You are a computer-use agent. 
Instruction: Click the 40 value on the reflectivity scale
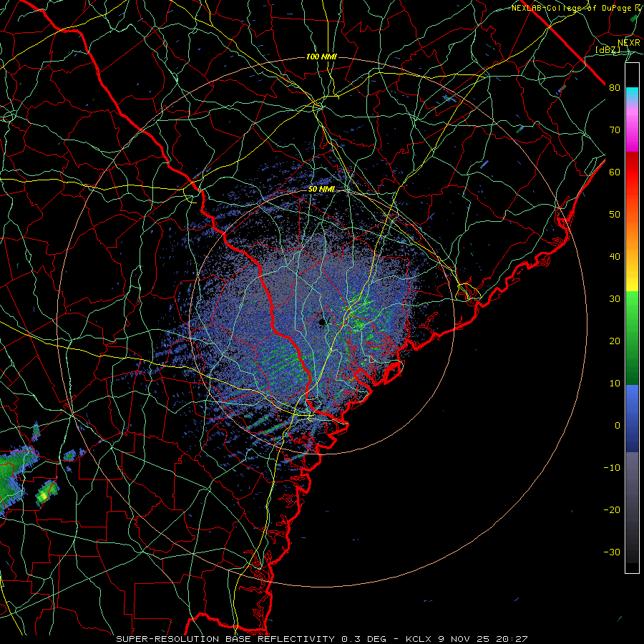pos(615,256)
